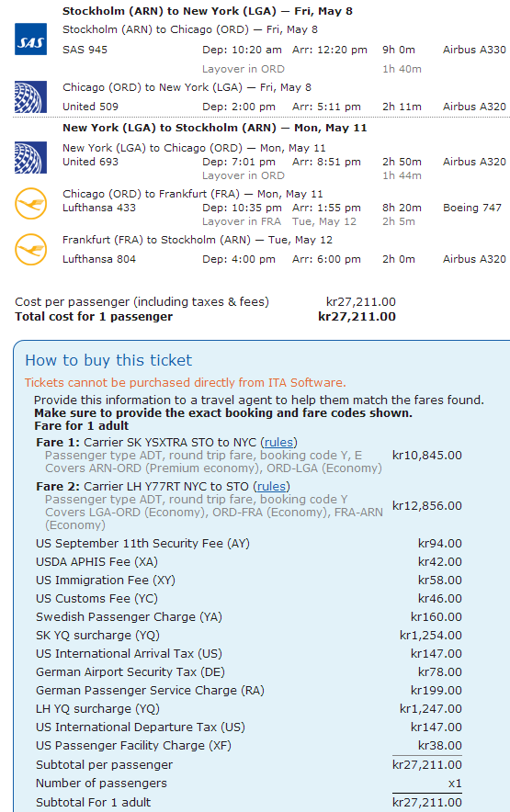Click the 'Layover in FRA' text
This screenshot has width=510, height=812.
coord(242,221)
